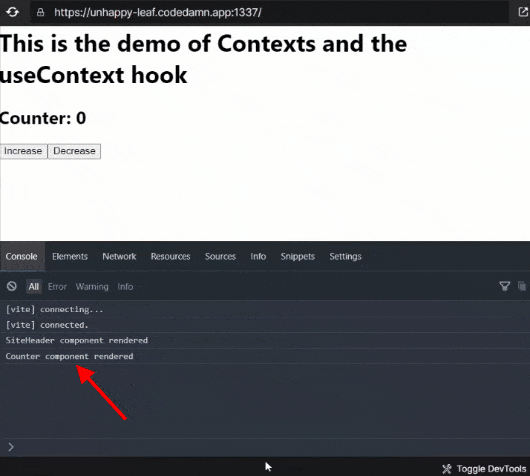Click the 'Counter: 0' heading
Screen dimensions: 530x476
point(43,118)
